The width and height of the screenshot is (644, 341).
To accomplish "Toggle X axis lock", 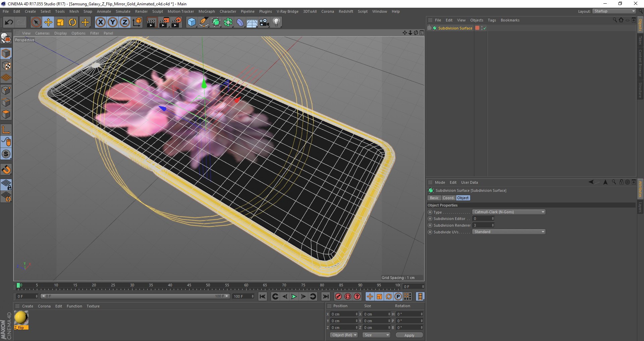I will pos(100,22).
